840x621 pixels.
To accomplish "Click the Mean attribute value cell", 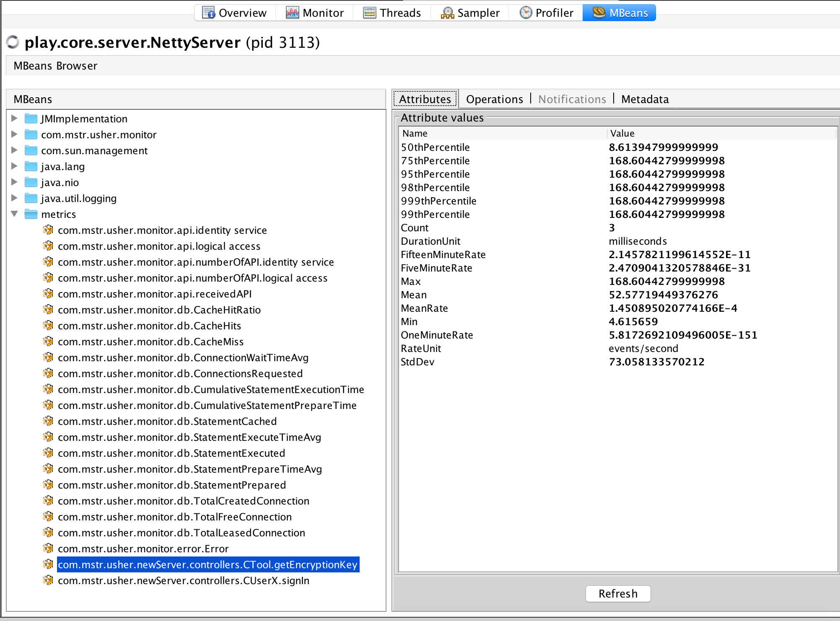I will pos(663,295).
